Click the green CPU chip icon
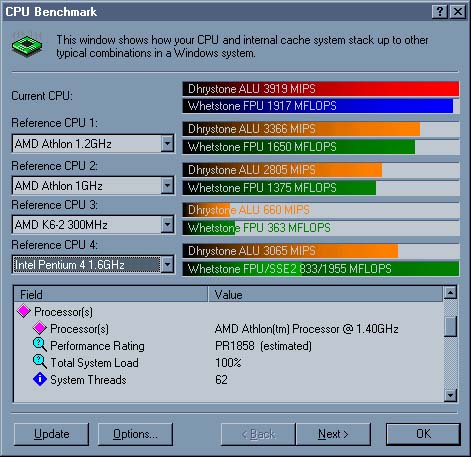This screenshot has width=471, height=457. [x=27, y=45]
